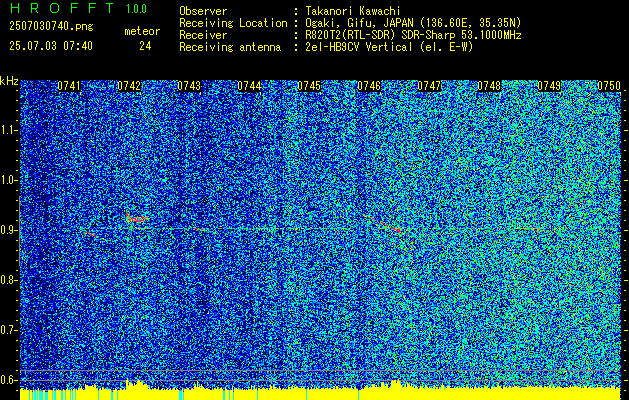Select observer name Takanori Kawachi
This screenshot has width=629, height=400.
click(x=352, y=11)
